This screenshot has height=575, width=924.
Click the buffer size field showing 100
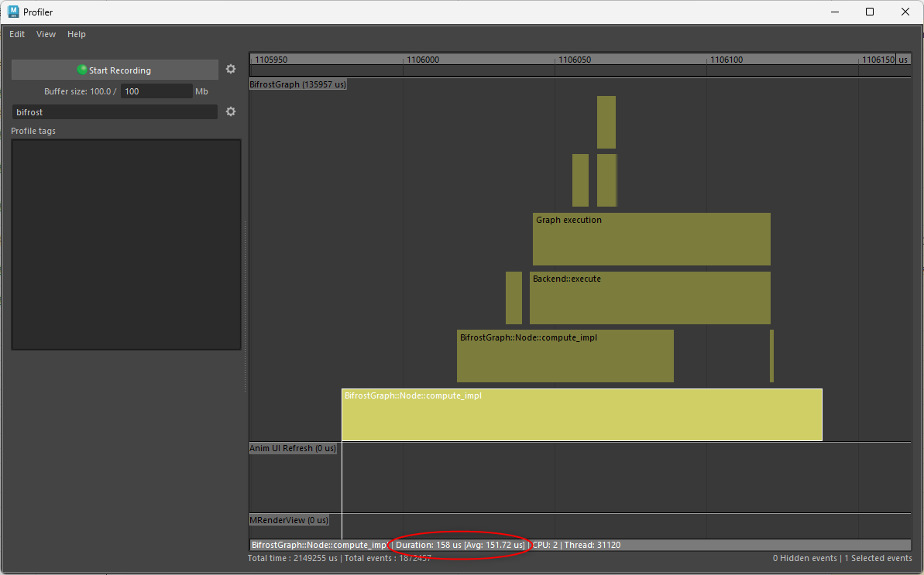156,91
